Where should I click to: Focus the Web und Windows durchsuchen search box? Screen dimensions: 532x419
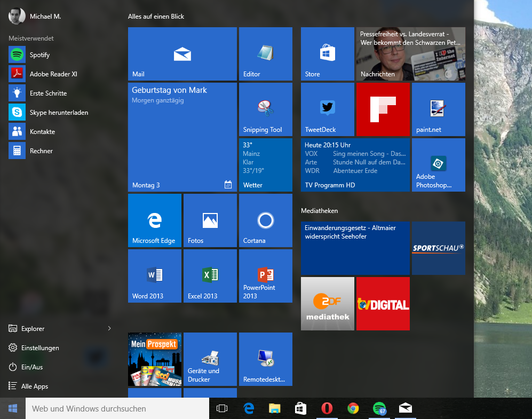coord(117,408)
